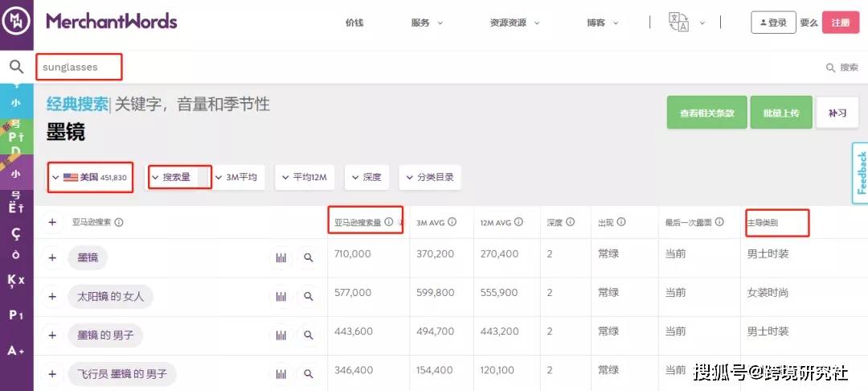Click the 批量上传 bulk upload button

coord(781,113)
